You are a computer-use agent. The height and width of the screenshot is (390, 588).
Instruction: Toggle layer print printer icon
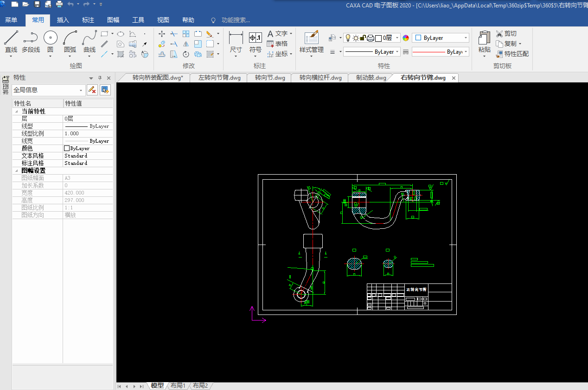point(371,38)
